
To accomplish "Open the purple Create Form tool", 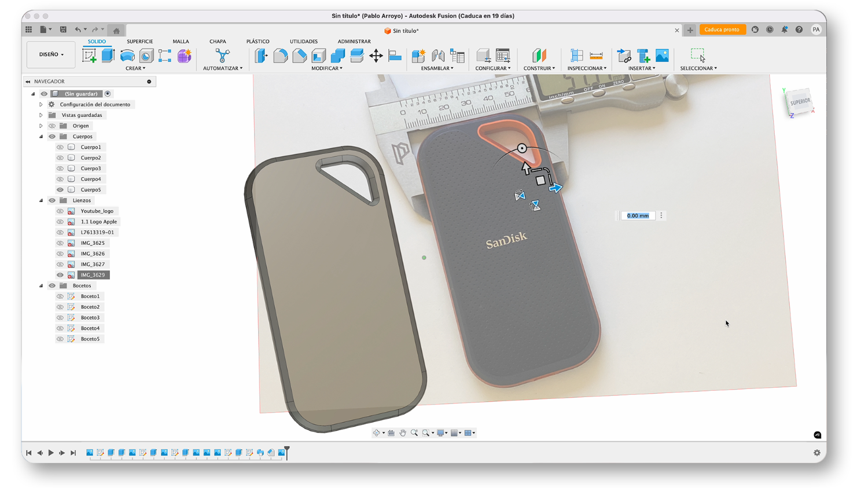I will pyautogui.click(x=185, y=56).
